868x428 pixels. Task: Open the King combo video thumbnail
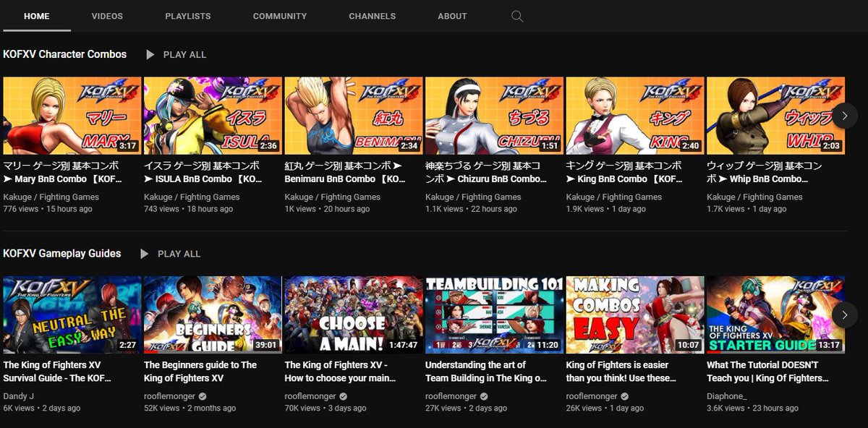pyautogui.click(x=635, y=116)
